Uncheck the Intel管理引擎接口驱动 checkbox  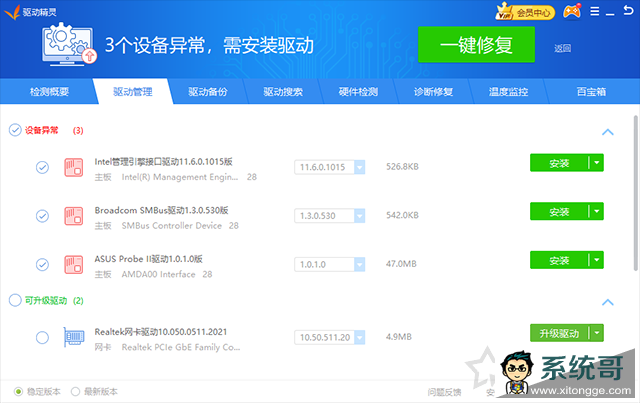tap(42, 167)
